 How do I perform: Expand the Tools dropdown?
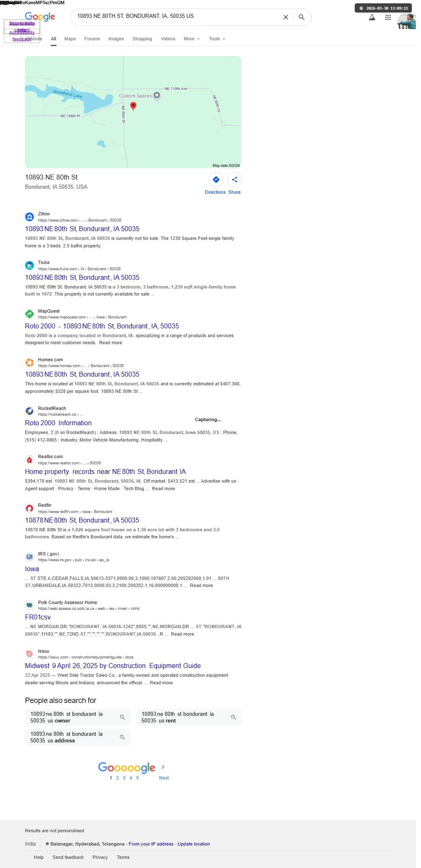217,39
